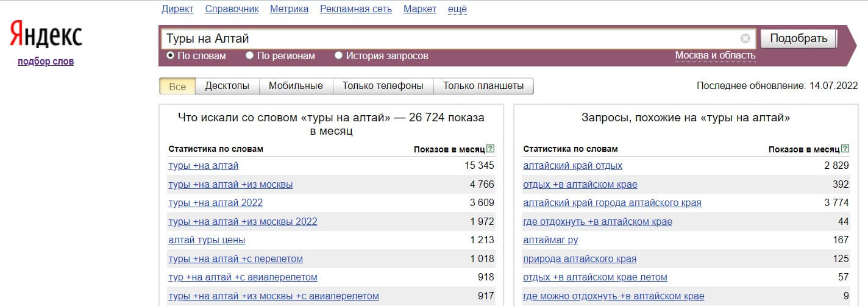
Task: Open similar query 'природа алтайского края'
Action: point(580,258)
